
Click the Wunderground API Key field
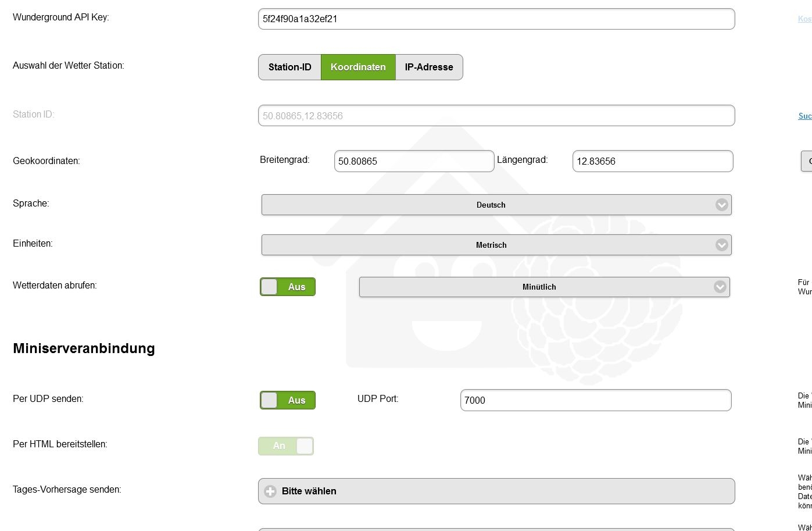[x=496, y=19]
